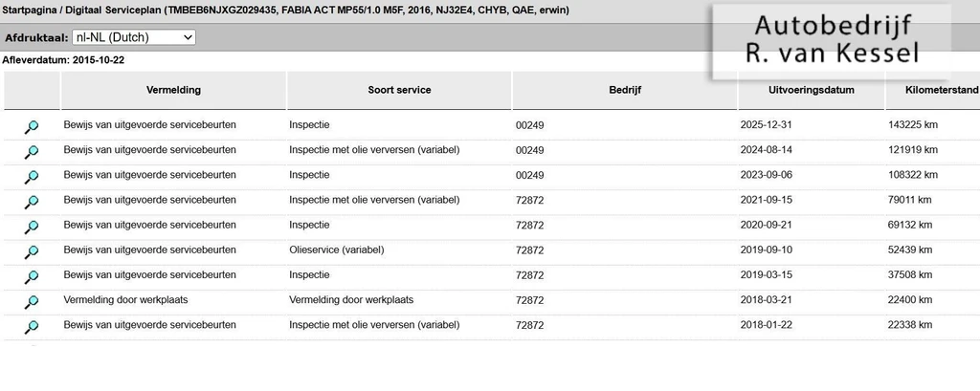Click the Uitvoeringsdatum column header
The image size is (980, 391).
click(x=812, y=90)
